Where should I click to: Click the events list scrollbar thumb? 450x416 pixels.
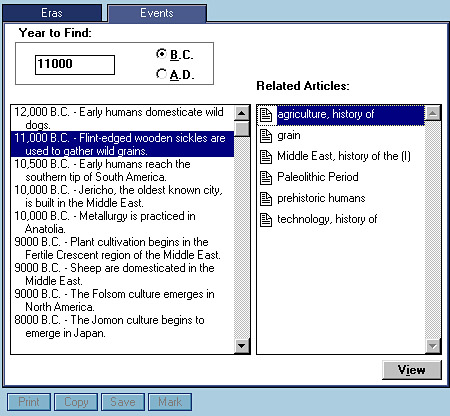[x=242, y=129]
